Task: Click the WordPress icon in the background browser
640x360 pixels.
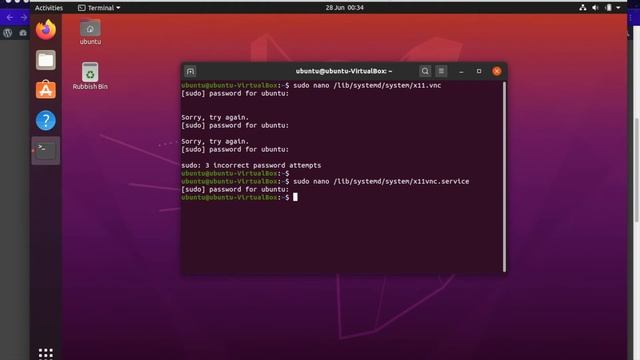Action: click(x=7, y=33)
